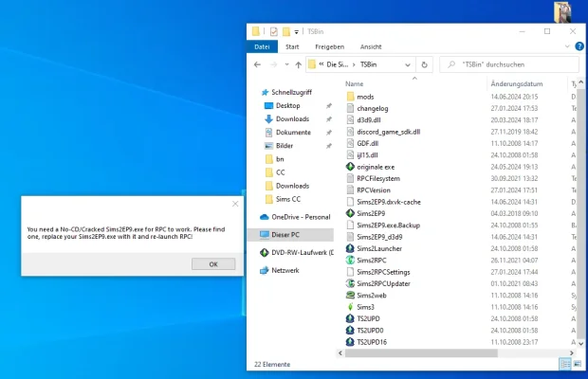Image resolution: width=588 pixels, height=379 pixels.
Task: Go up one folder level
Action: click(x=298, y=64)
